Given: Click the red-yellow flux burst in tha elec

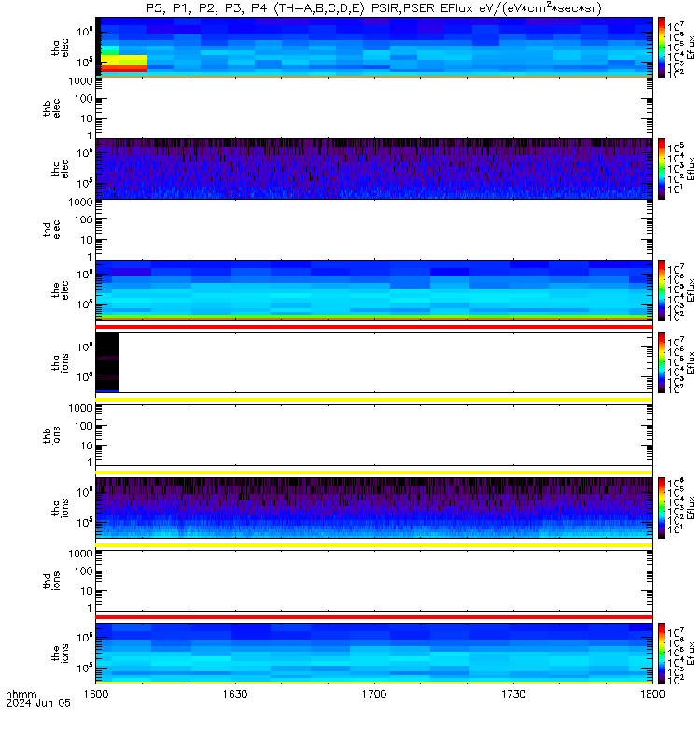Looking at the screenshot, I should [x=123, y=63].
